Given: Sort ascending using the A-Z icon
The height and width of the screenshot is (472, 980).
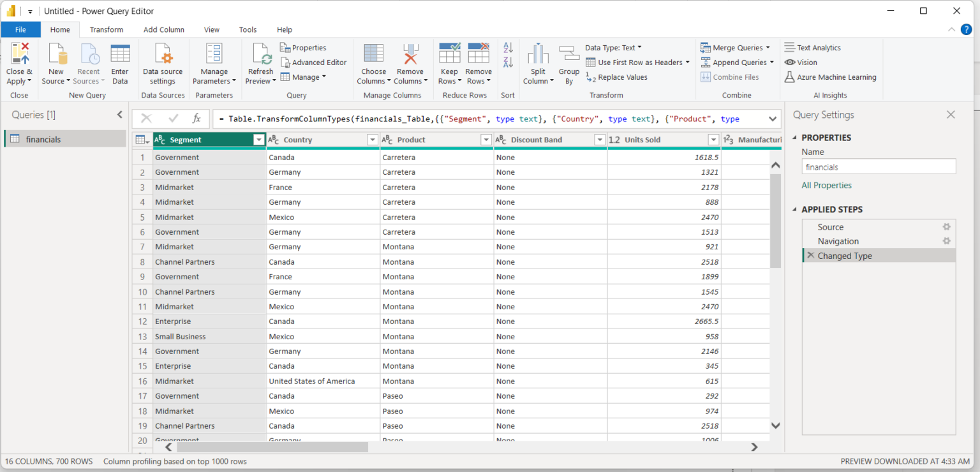Looking at the screenshot, I should click(508, 48).
